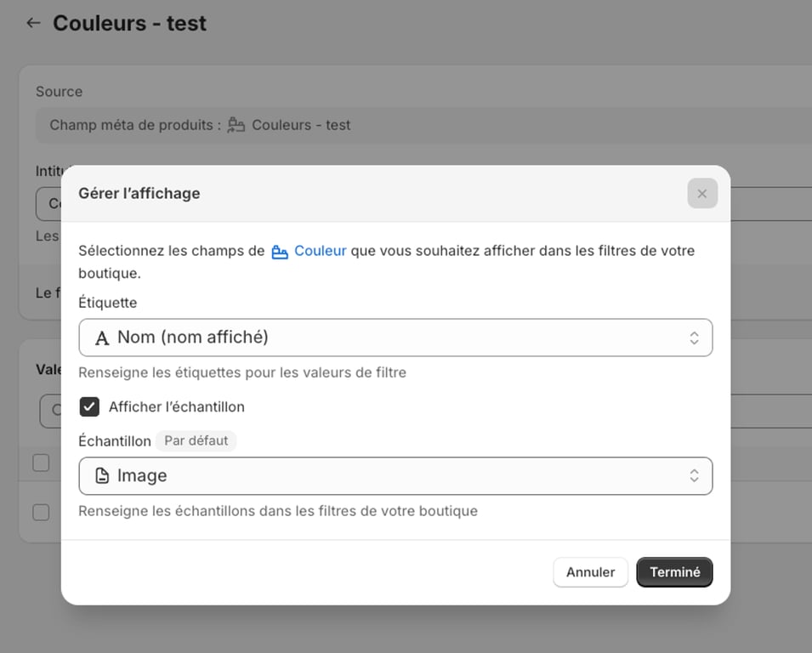Click the blue metafield icon beside Couleur

coord(279,251)
